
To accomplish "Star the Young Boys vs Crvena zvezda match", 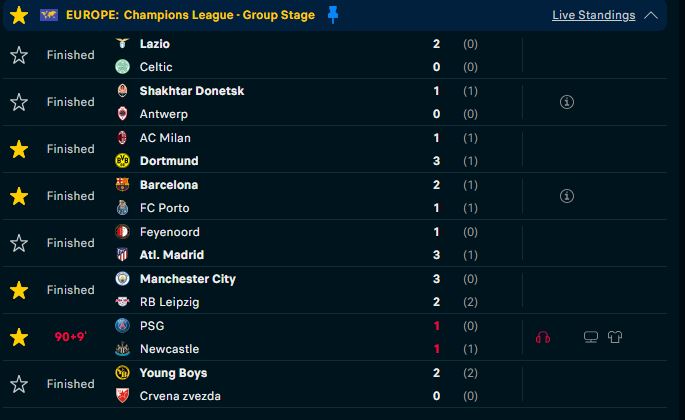I will [19, 384].
